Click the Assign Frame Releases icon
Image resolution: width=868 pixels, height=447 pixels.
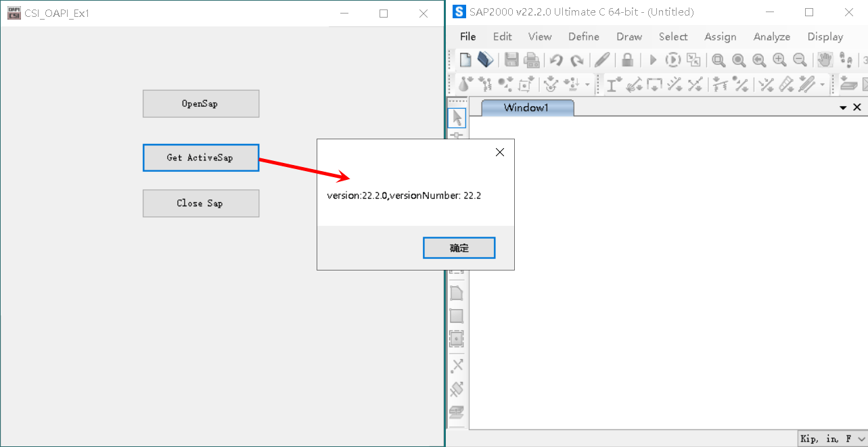point(634,85)
